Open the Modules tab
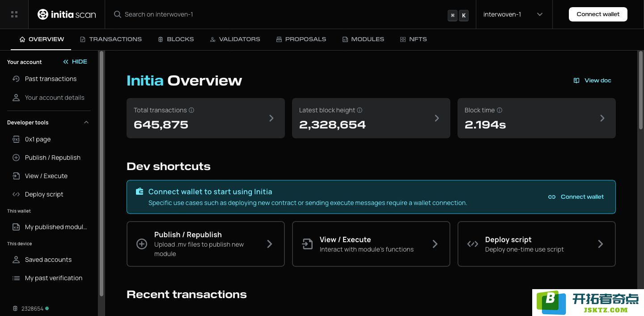Image resolution: width=644 pixels, height=316 pixels. 363,39
